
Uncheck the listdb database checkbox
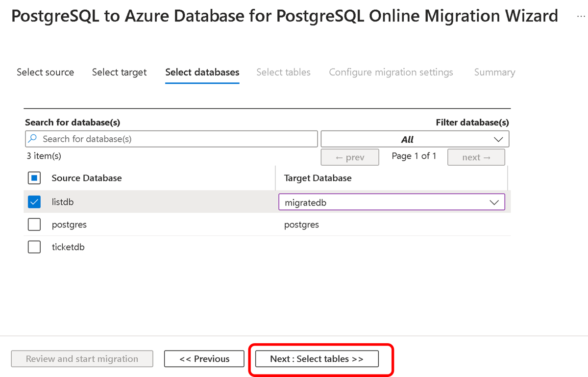(34, 202)
